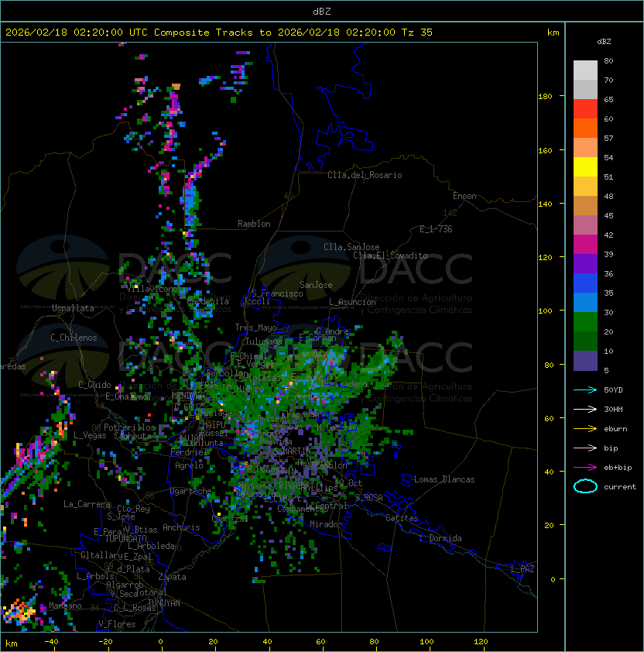Click the 'Carrizal' map label
This screenshot has width=644, height=652.
[x=230, y=519]
